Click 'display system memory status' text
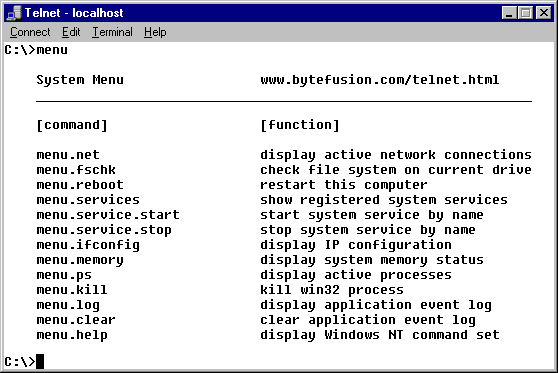The image size is (558, 373). click(372, 260)
